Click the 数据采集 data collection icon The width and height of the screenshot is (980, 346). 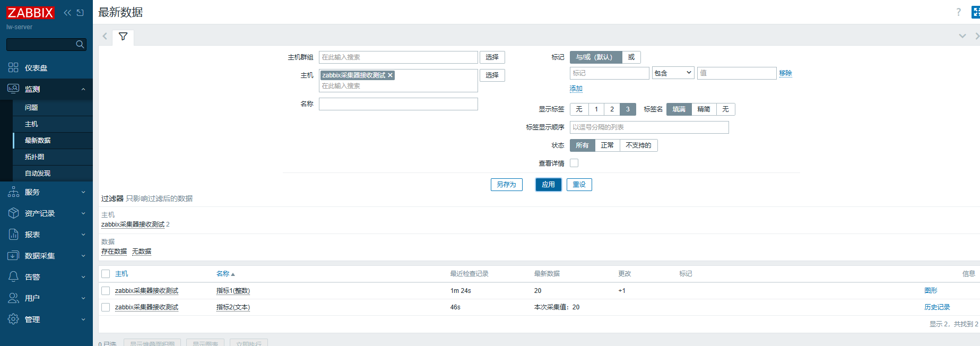(13, 256)
